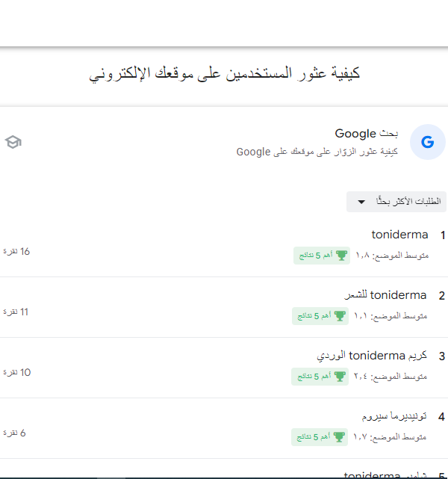Click متوسط الموضع ١٫١ text
The width and height of the screenshot is (448, 479).
point(391,315)
